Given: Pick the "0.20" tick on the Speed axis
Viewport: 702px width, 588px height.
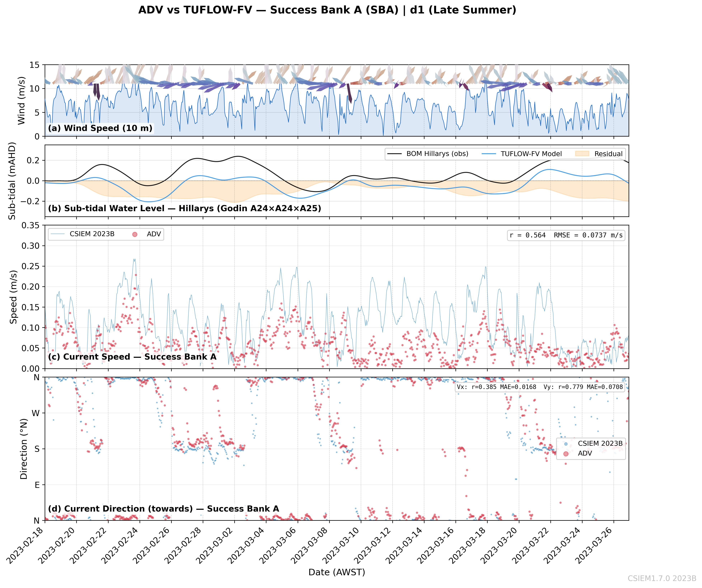Looking at the screenshot, I should [31, 287].
